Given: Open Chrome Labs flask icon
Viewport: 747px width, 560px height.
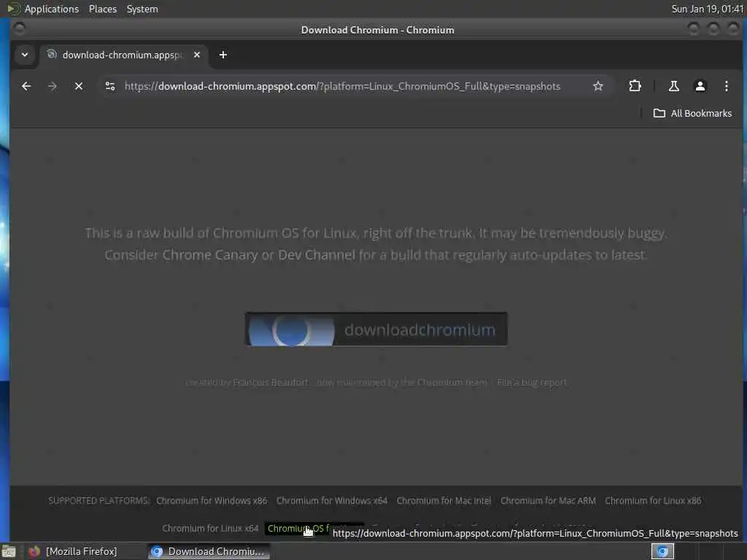Looking at the screenshot, I should (673, 86).
